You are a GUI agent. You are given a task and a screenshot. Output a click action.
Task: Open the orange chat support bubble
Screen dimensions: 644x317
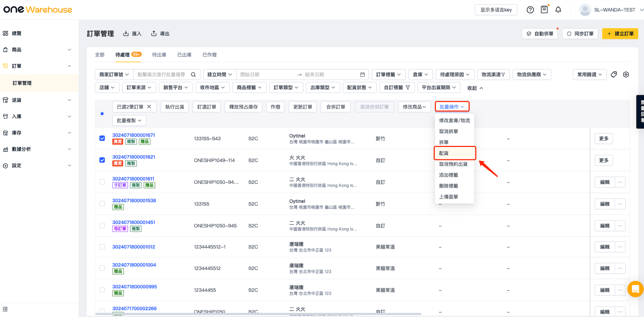click(635, 289)
